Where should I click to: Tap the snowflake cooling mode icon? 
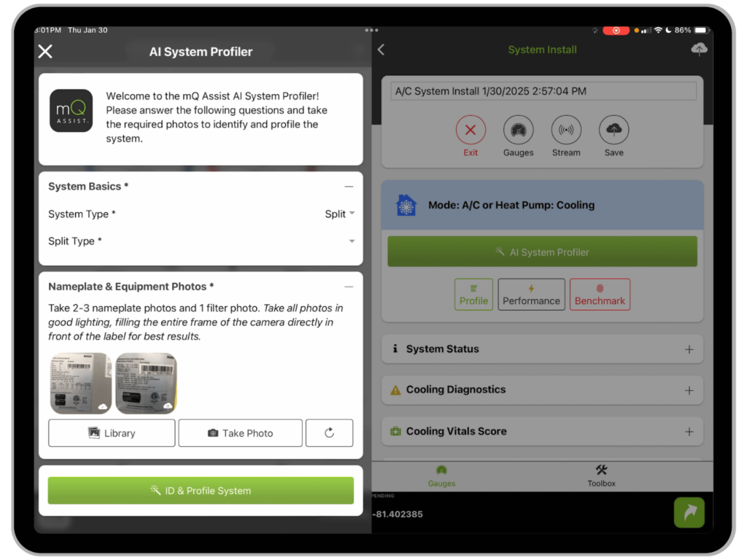[x=406, y=205]
